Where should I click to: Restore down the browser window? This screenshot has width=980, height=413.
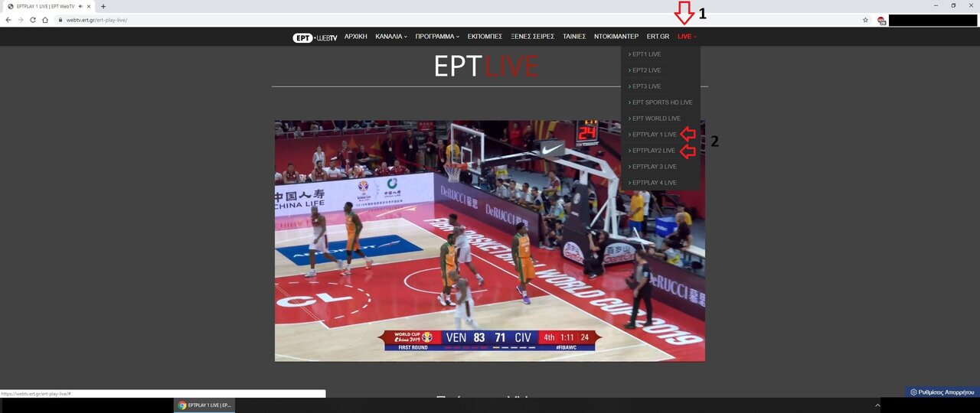953,5
